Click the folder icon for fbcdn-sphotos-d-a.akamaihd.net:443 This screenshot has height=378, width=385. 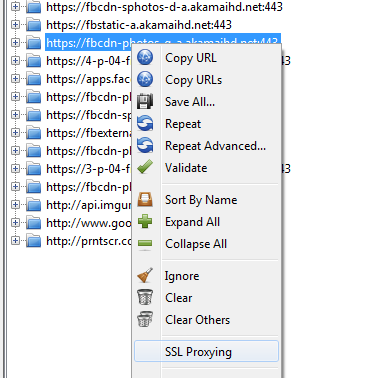click(x=34, y=7)
